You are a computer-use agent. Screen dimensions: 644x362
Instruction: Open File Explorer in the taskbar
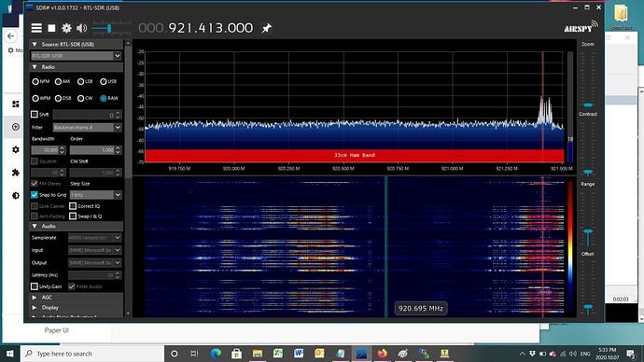pos(257,354)
